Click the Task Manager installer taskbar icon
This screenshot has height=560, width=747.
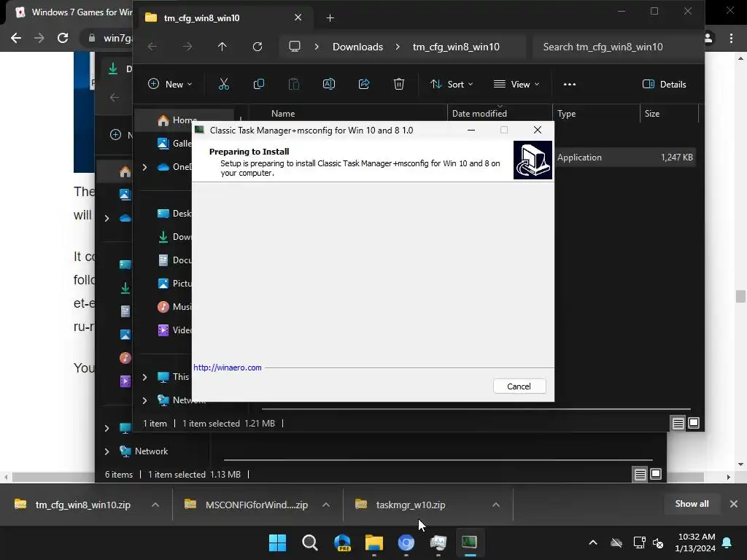[x=469, y=542]
